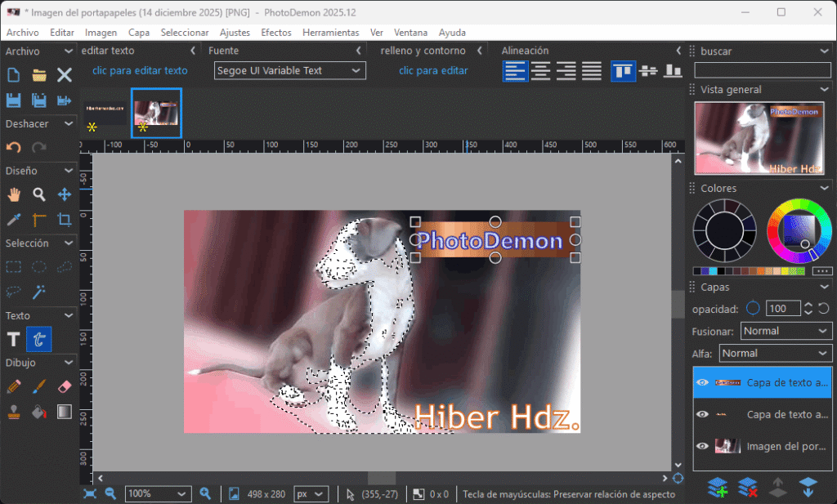The image size is (837, 504).
Task: Select the Eraser drawing tool
Action: [65, 386]
